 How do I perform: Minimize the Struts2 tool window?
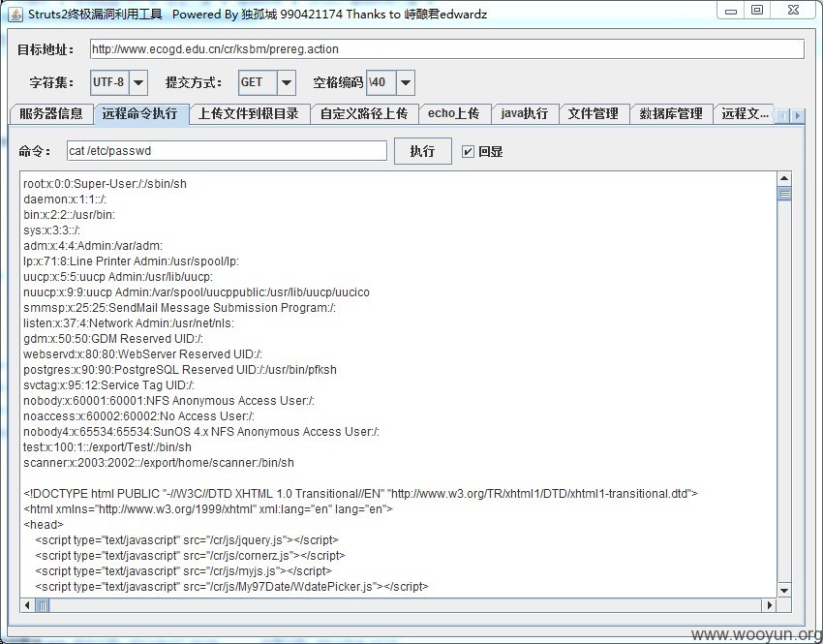click(x=731, y=10)
